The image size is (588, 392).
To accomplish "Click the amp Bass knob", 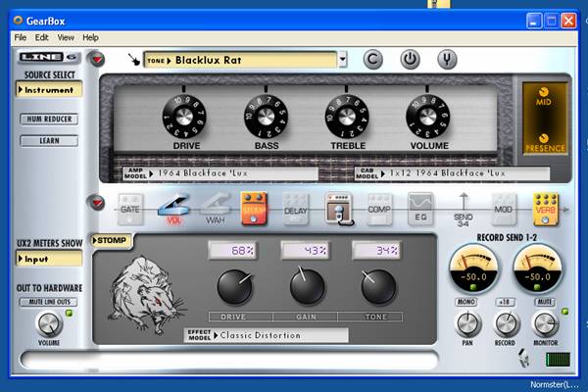I will pos(266,117).
